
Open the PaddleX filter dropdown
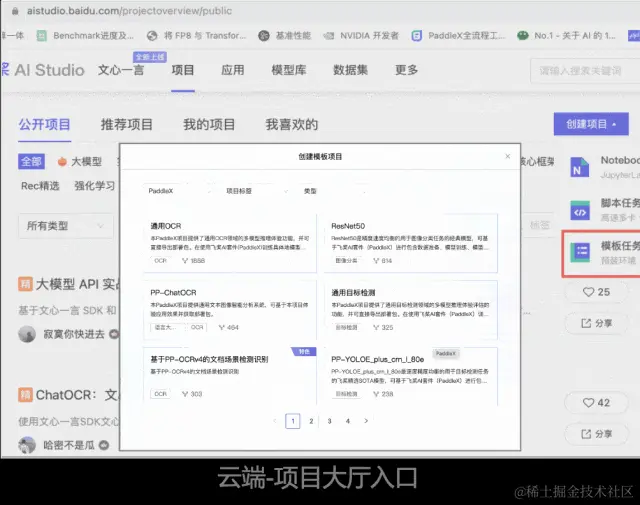tap(178, 191)
